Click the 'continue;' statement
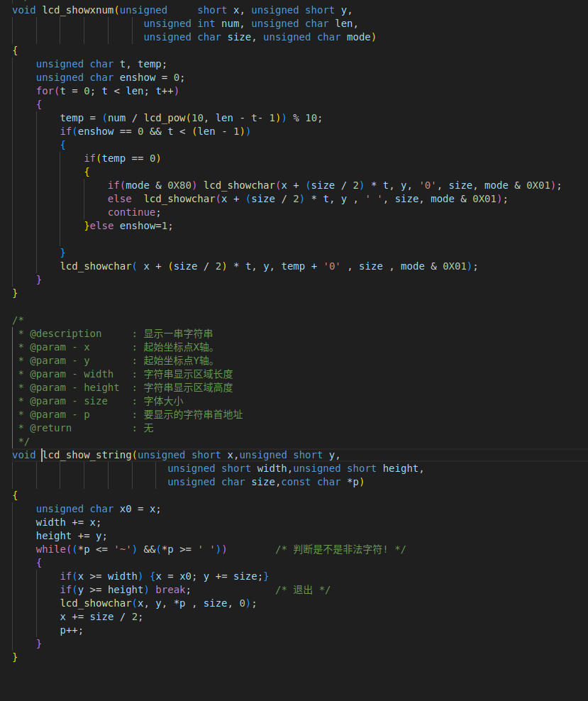Screen dimensions: 588x701 135,212
